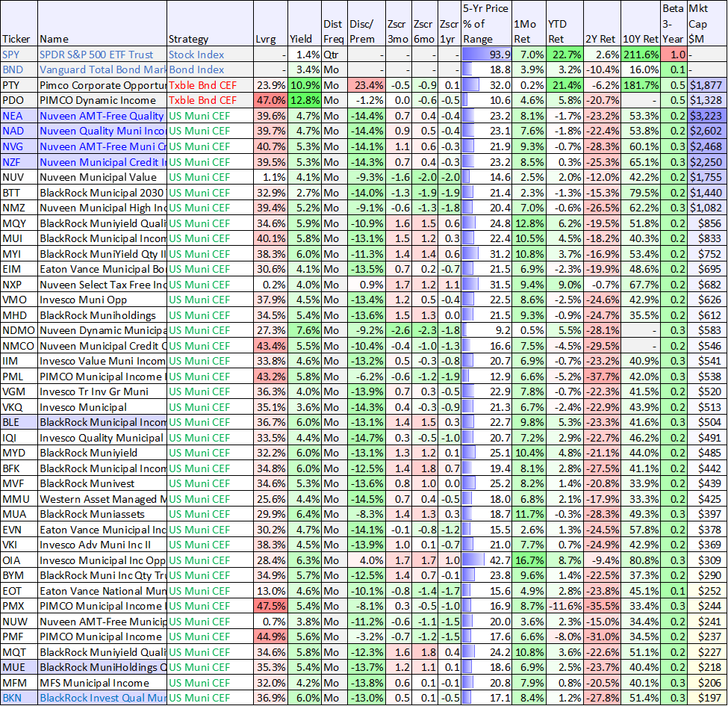
Task: Click the MUE ticker cell
Action: coord(19,668)
